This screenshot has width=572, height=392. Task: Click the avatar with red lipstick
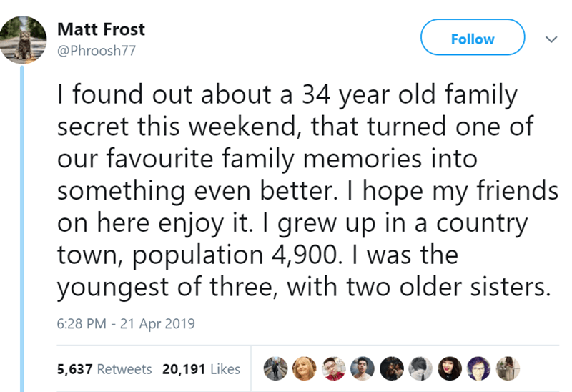click(450, 369)
